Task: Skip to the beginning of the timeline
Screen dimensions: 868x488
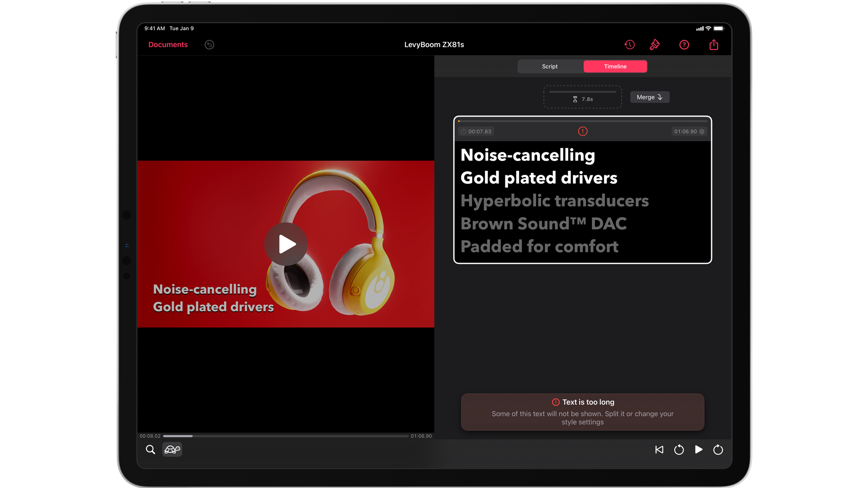Action: 659,450
